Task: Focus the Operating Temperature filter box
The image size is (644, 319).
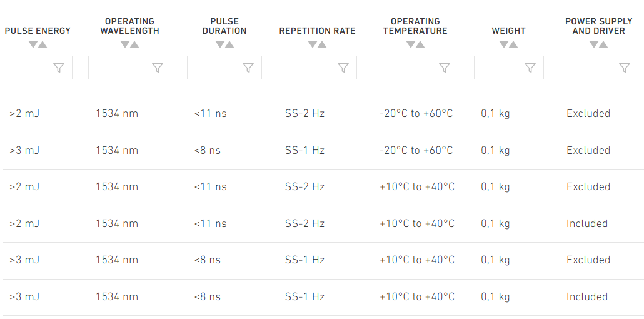Action: 415,68
